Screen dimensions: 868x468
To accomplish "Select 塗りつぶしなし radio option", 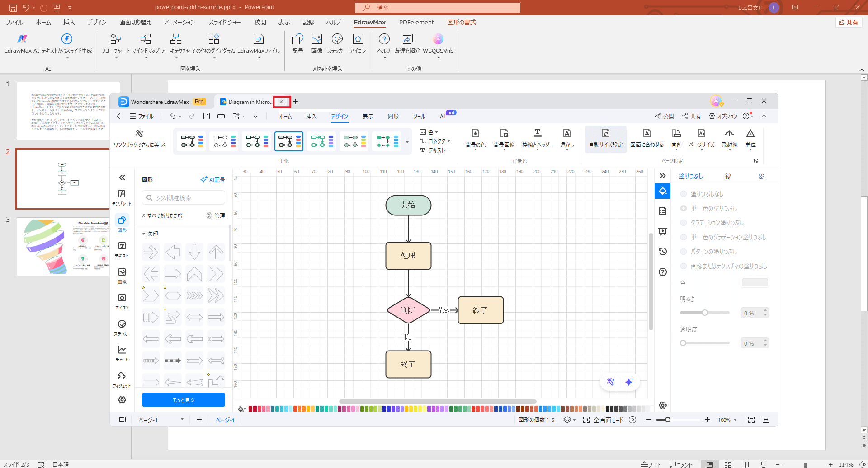I will (684, 194).
